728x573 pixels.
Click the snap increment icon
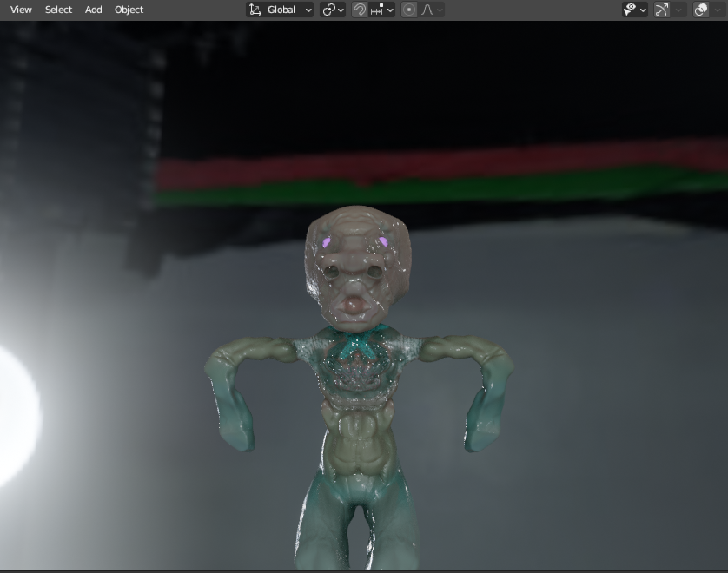[x=377, y=10]
